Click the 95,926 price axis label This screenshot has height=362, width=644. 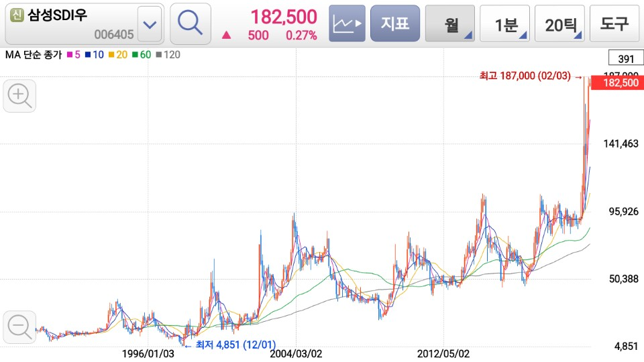pyautogui.click(x=623, y=212)
